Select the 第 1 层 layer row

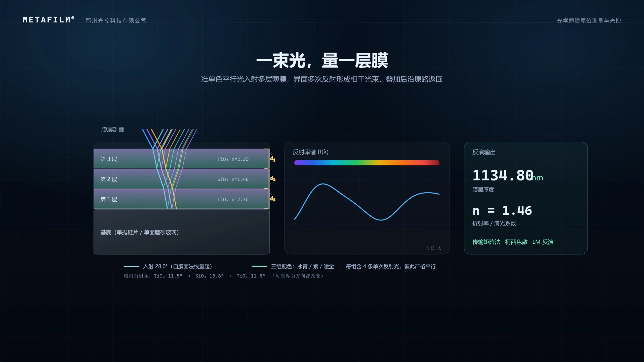[x=181, y=199]
